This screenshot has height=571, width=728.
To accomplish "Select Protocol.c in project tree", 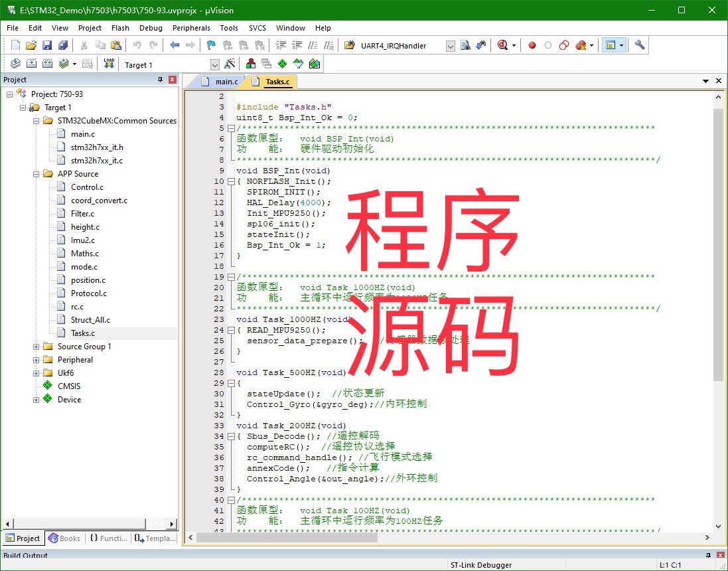I will (89, 293).
